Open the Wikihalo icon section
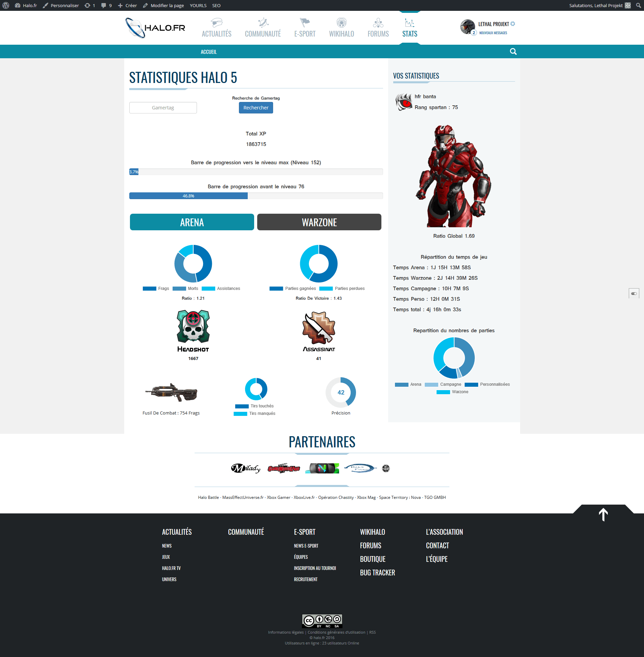The height and width of the screenshot is (657, 644). coord(341,28)
